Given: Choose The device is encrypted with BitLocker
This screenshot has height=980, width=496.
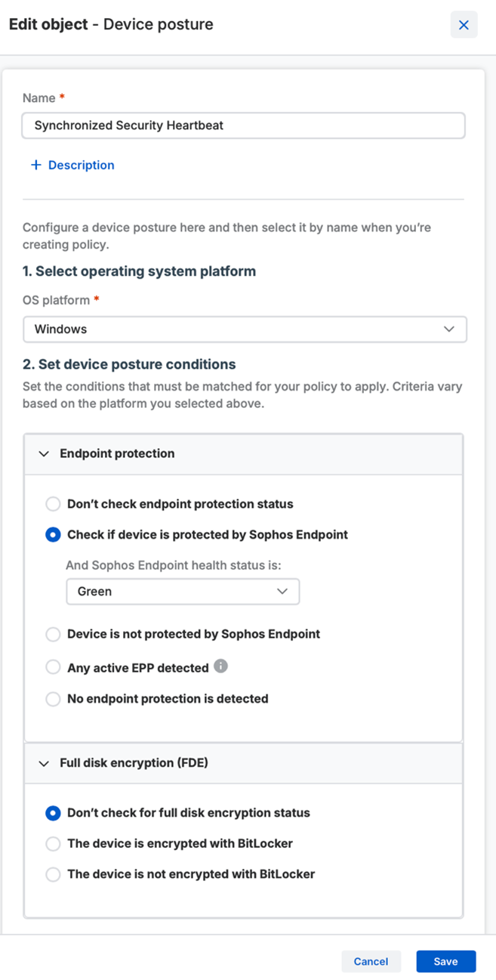Looking at the screenshot, I should (x=53, y=843).
